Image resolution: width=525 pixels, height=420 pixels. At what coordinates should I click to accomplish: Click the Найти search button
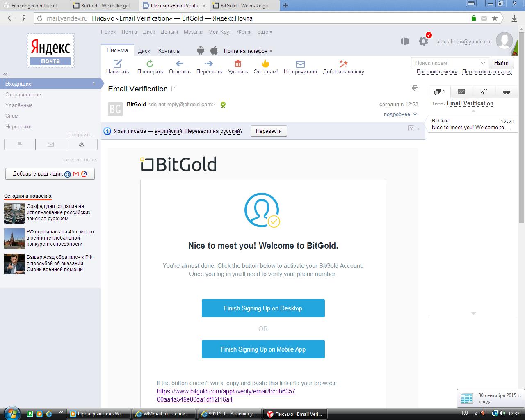(501, 63)
